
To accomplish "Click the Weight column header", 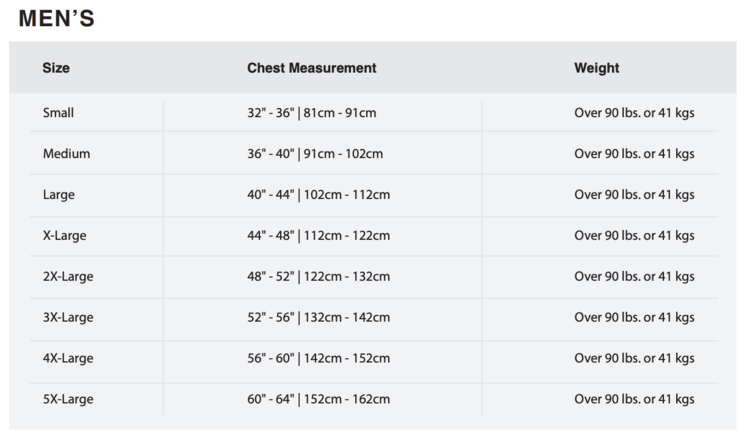I will [x=596, y=68].
